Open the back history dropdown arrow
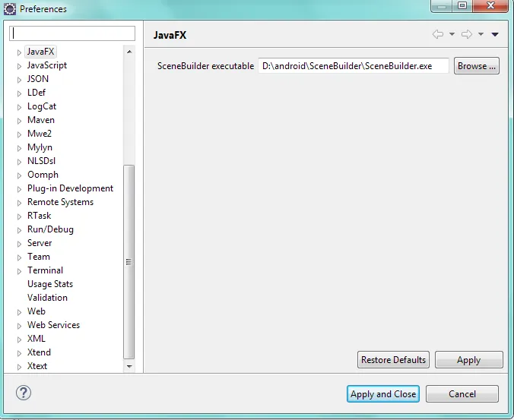 point(452,34)
